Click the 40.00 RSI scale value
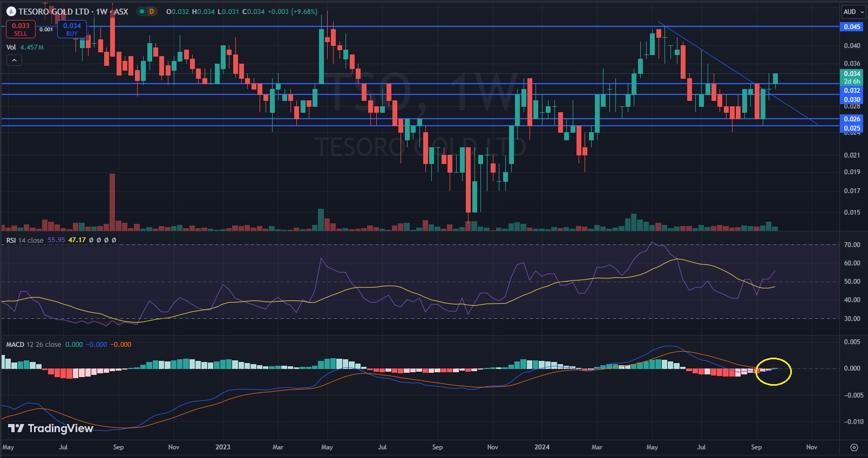868x458 pixels. tap(852, 300)
